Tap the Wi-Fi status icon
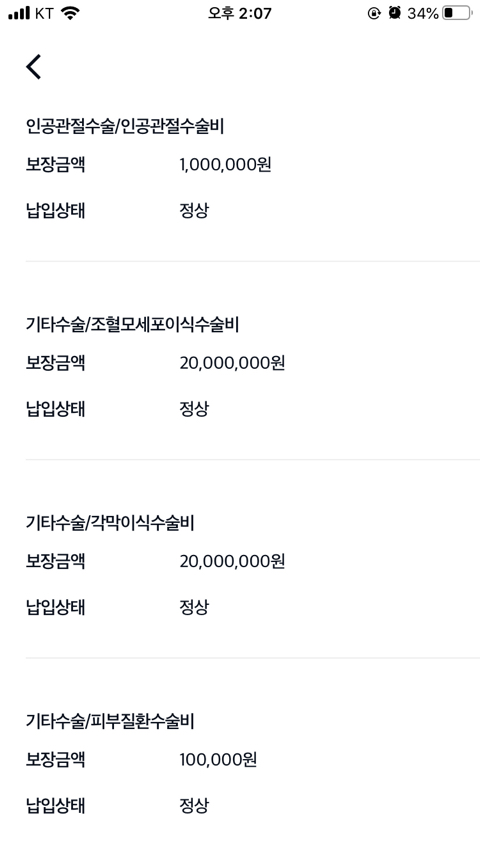 point(70,13)
